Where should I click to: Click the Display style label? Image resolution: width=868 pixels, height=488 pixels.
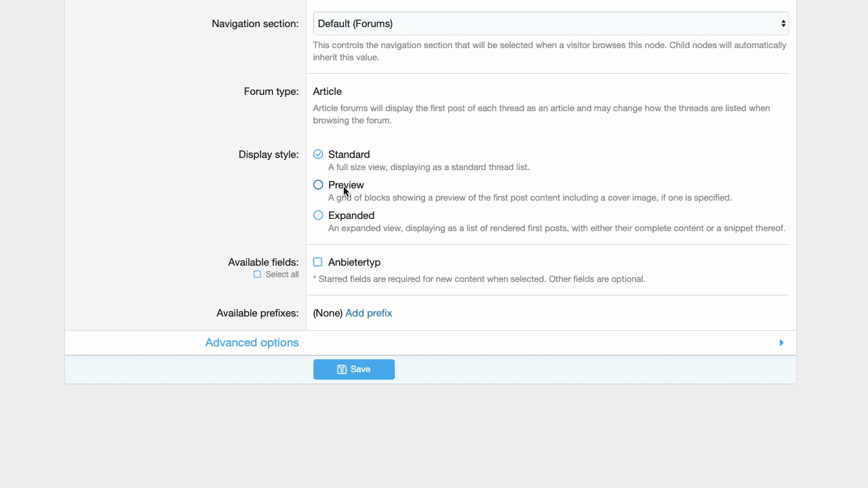268,155
